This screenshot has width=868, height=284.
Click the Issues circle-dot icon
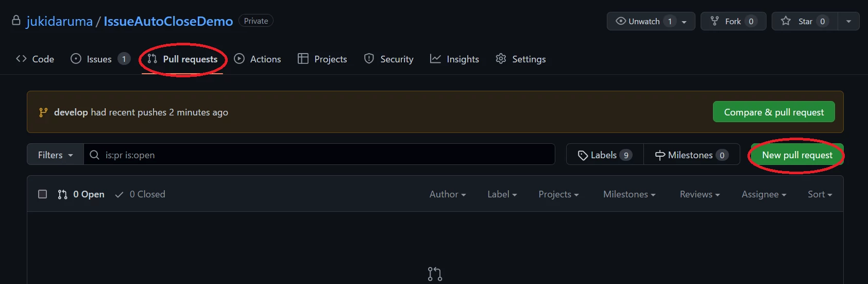(x=76, y=59)
